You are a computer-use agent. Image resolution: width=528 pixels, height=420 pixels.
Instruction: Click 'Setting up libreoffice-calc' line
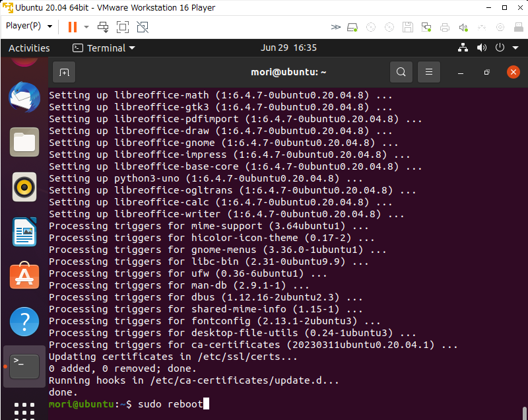[220, 202]
